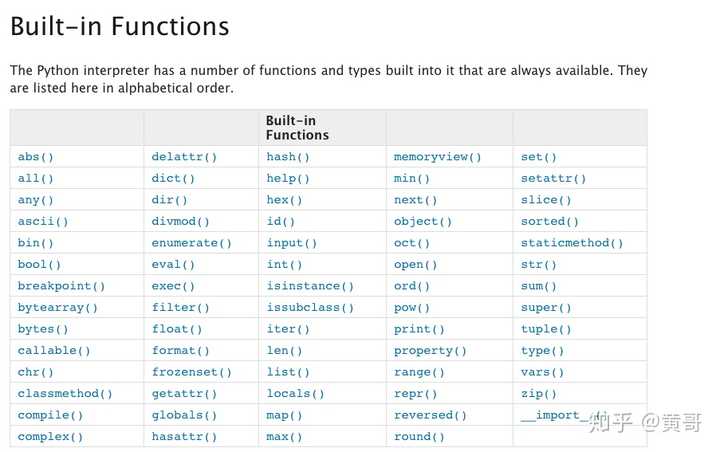This screenshot has width=720, height=452.
Task: Open the abs() function link
Action: (x=35, y=157)
